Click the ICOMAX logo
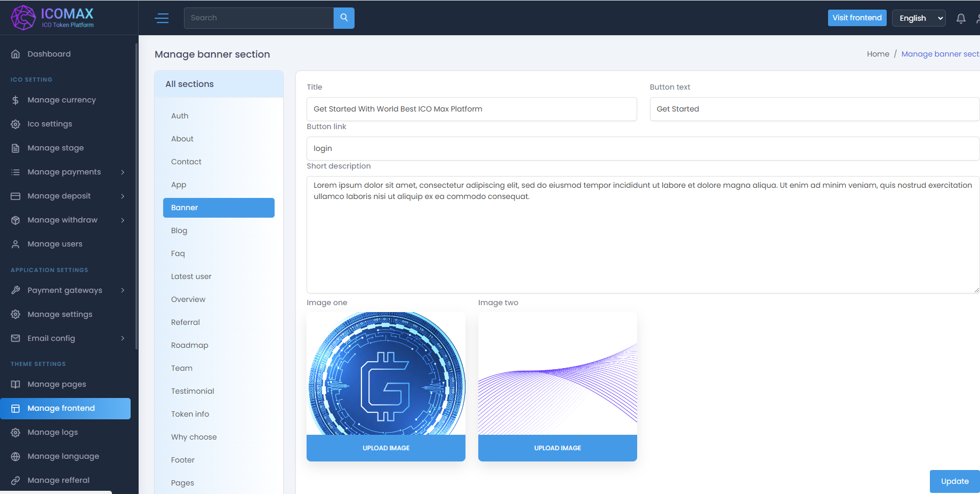Viewport: 980px width, 494px height. (x=52, y=18)
